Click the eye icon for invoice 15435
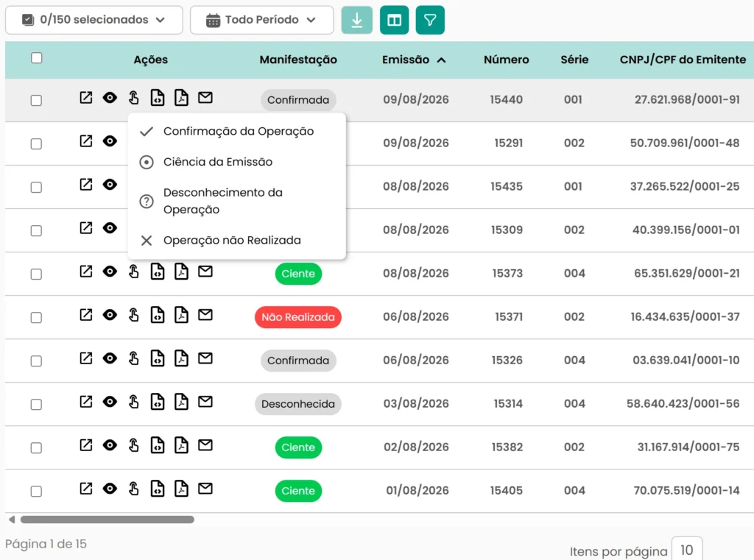This screenshot has height=560, width=754. pos(110,185)
